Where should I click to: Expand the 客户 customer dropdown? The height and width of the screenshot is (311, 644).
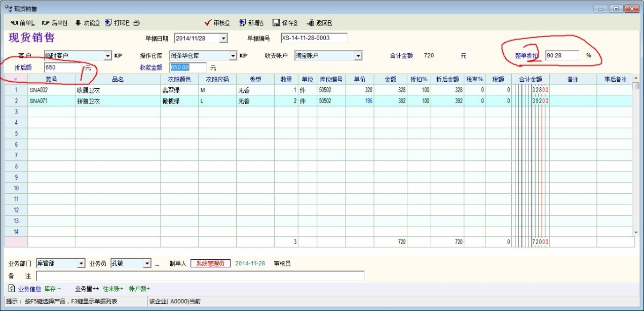coord(107,56)
